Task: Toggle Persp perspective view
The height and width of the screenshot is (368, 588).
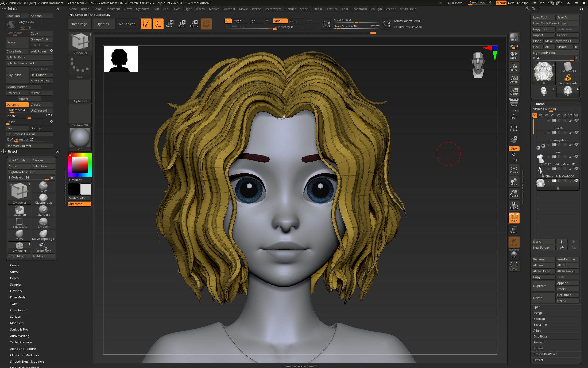Action: (514, 103)
